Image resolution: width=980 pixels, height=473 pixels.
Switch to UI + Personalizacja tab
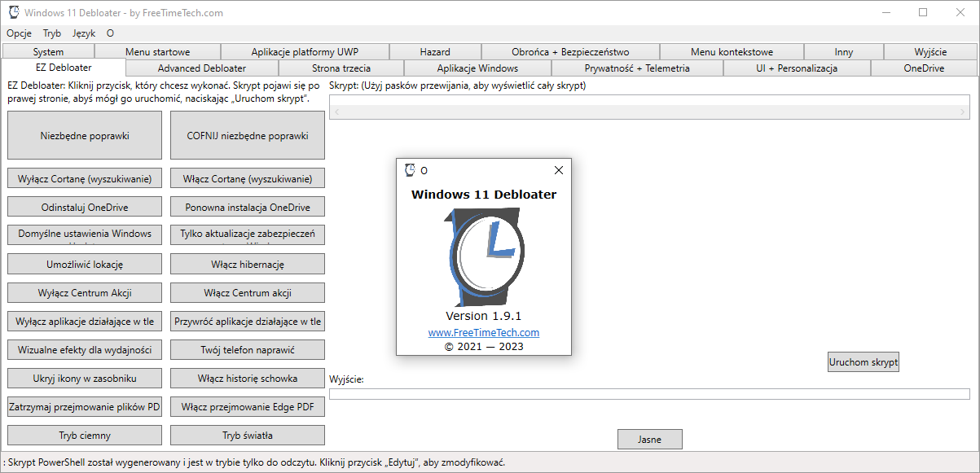point(797,68)
